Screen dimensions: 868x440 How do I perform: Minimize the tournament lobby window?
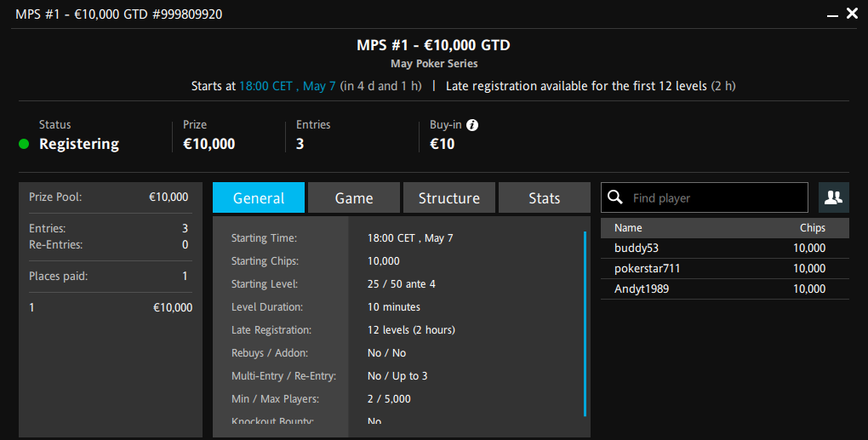832,15
